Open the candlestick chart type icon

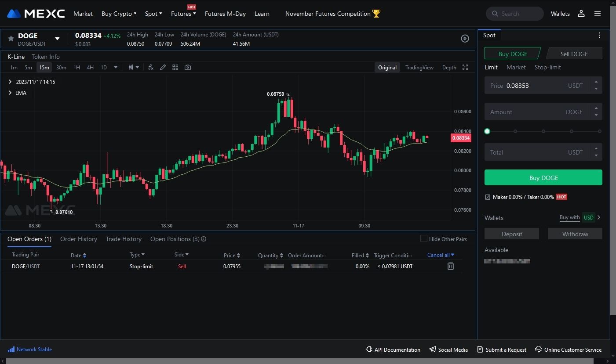[131, 67]
